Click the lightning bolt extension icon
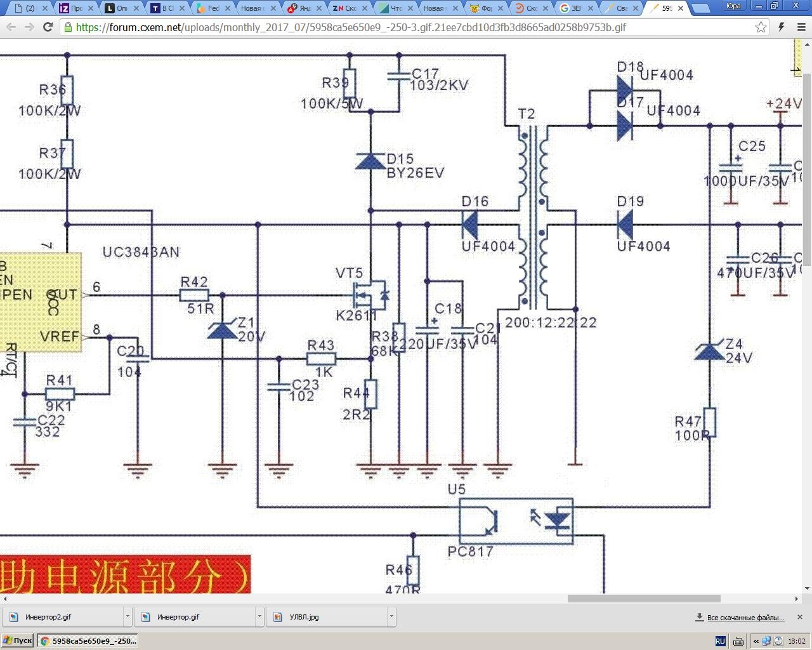 tap(781, 27)
